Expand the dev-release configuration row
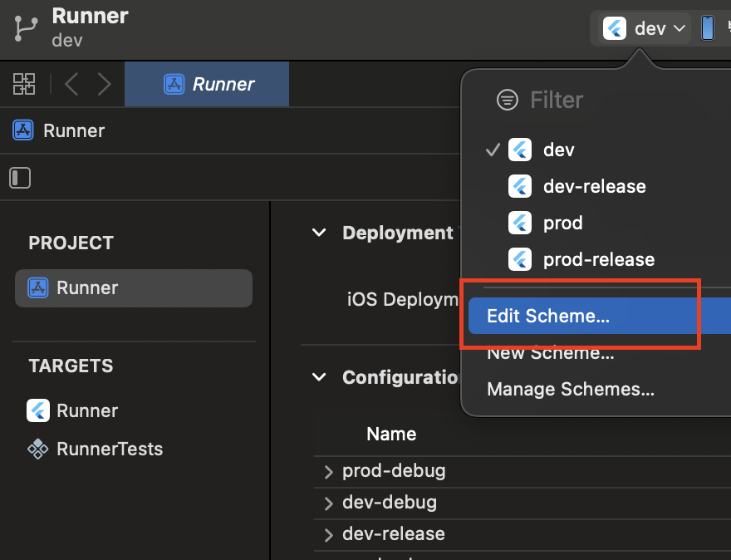The width and height of the screenshot is (731, 560). pyautogui.click(x=329, y=535)
